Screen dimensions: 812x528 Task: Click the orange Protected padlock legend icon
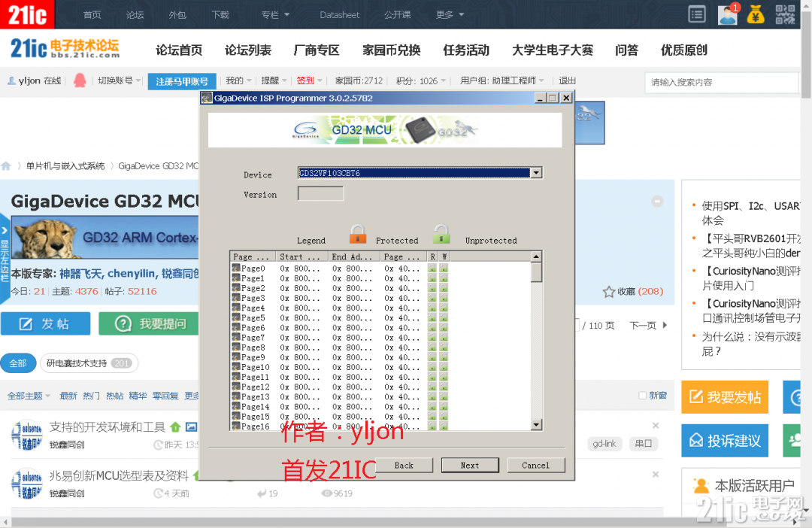(357, 234)
